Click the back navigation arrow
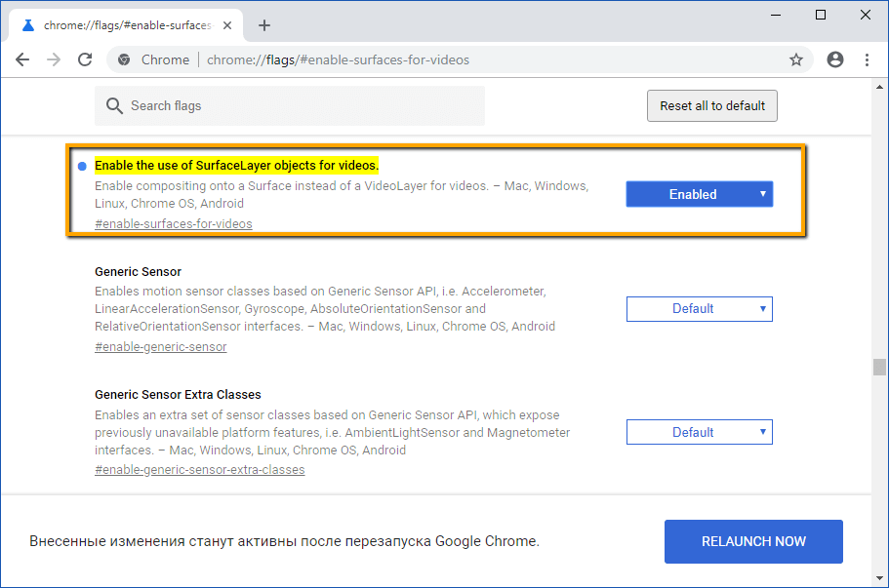This screenshot has width=889, height=588. [22, 59]
